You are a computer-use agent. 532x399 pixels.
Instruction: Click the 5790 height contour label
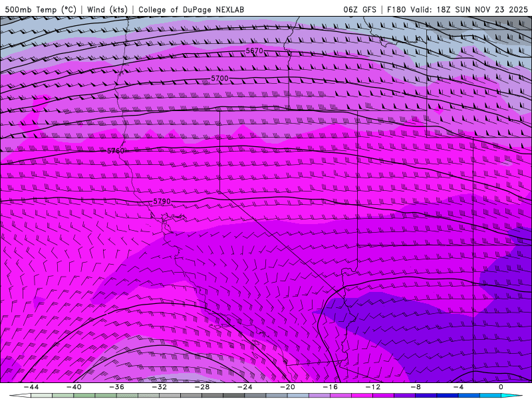click(162, 201)
